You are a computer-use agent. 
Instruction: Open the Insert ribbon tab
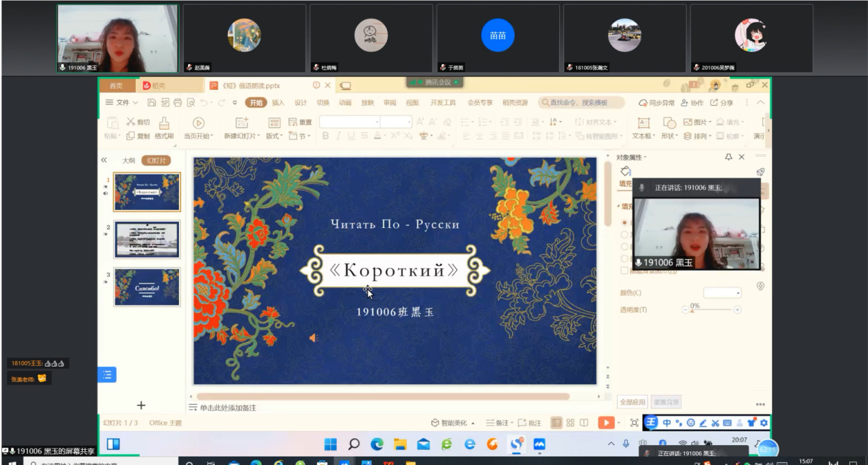point(278,103)
